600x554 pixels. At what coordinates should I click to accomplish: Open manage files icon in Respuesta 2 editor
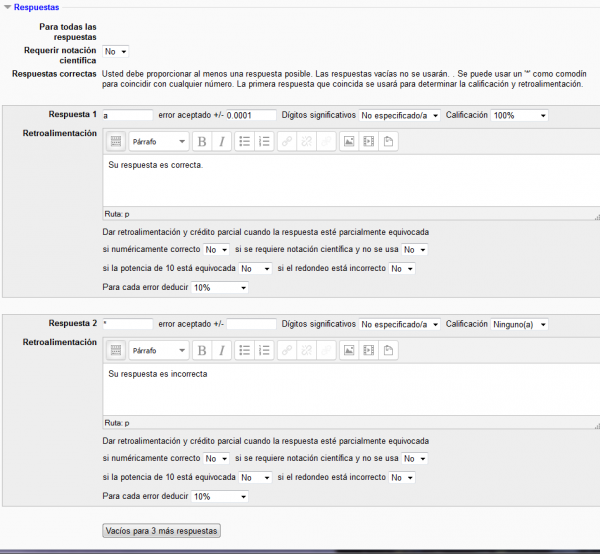point(388,350)
